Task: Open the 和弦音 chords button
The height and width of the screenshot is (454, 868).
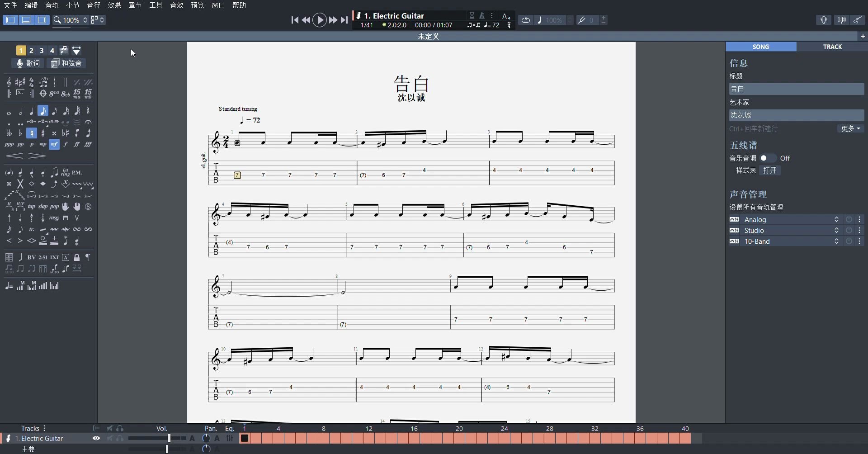Action: click(x=66, y=63)
